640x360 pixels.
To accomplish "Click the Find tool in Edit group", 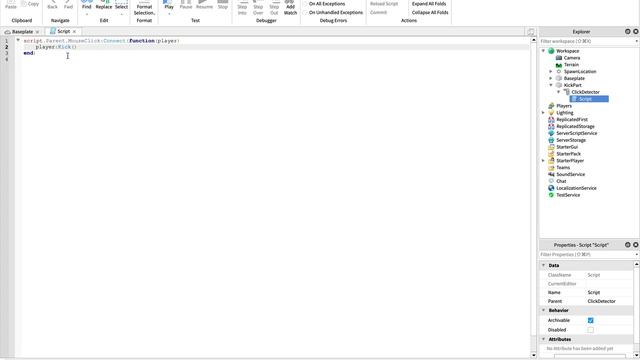I will tap(87, 6).
